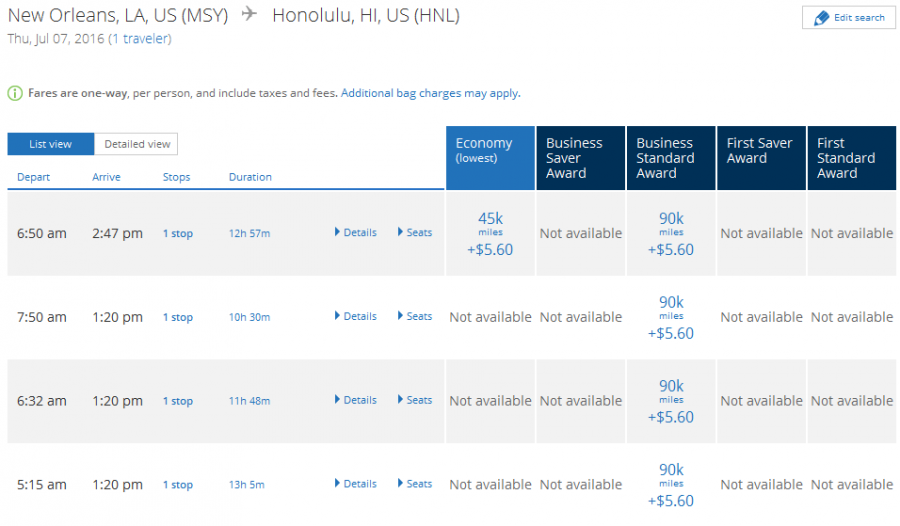Select the List view toggle
Image resolution: width=900 pixels, height=526 pixels.
tap(50, 144)
